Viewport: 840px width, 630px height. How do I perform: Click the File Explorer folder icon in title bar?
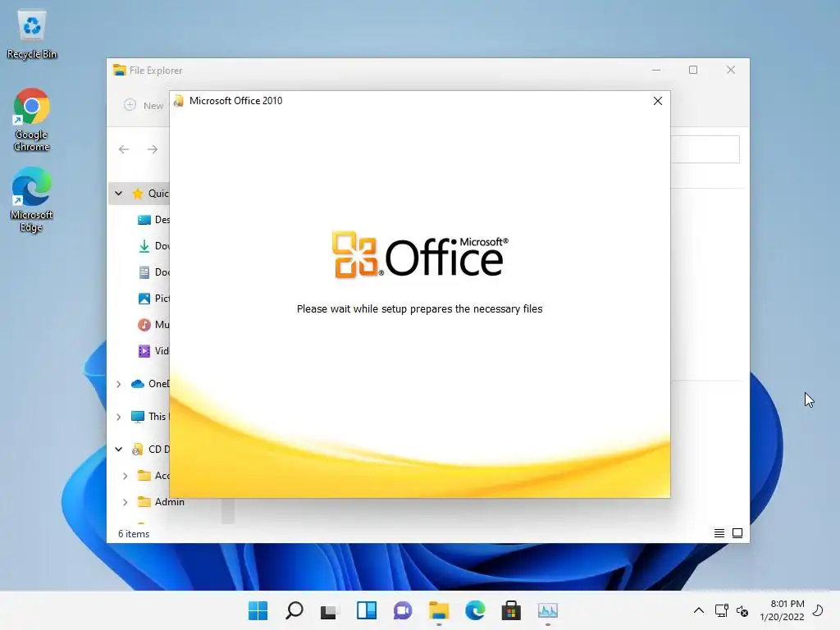point(119,71)
